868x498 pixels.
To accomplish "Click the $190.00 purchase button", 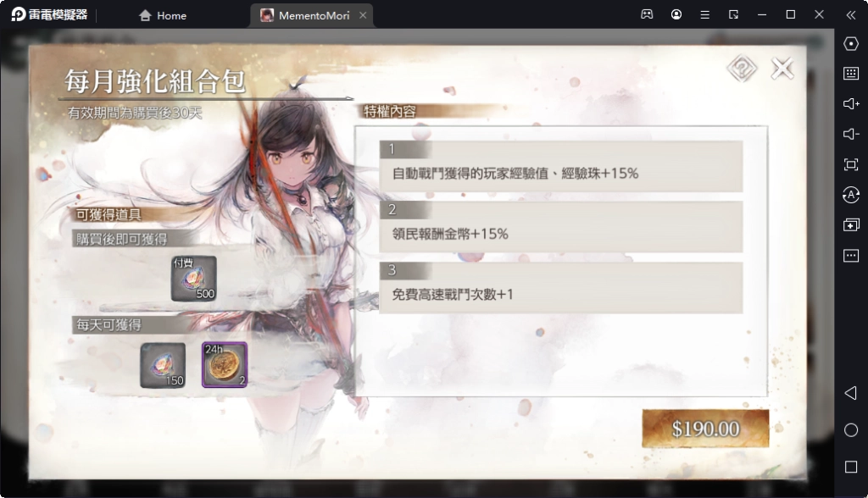I will pyautogui.click(x=705, y=429).
